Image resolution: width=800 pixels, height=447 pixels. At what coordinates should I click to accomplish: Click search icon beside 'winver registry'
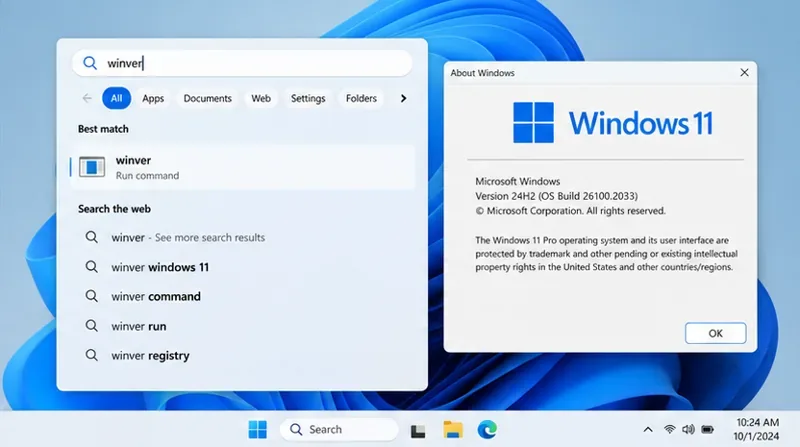[x=91, y=355]
